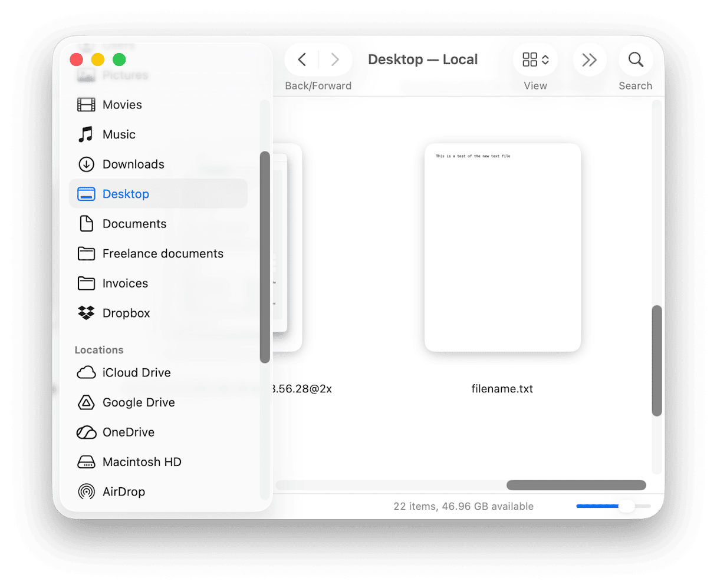Click the Desktop — Local window title
The width and height of the screenshot is (717, 588).
coord(423,60)
